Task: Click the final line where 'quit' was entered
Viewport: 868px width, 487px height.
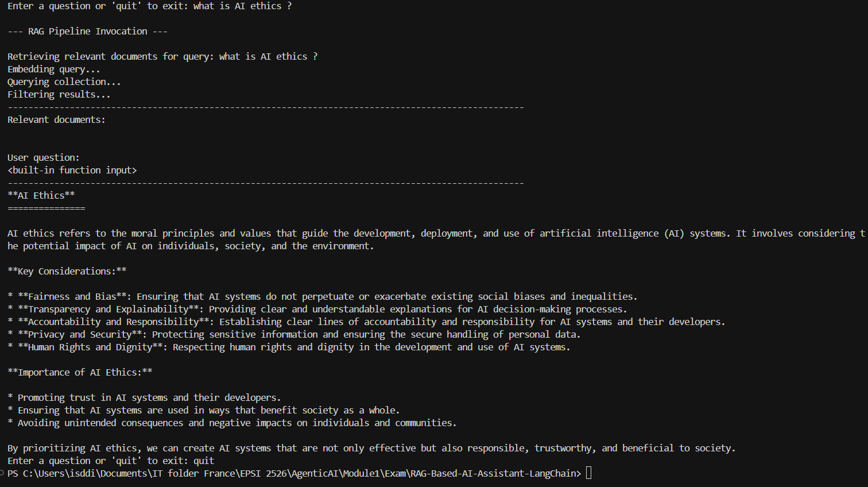Action: 111,461
